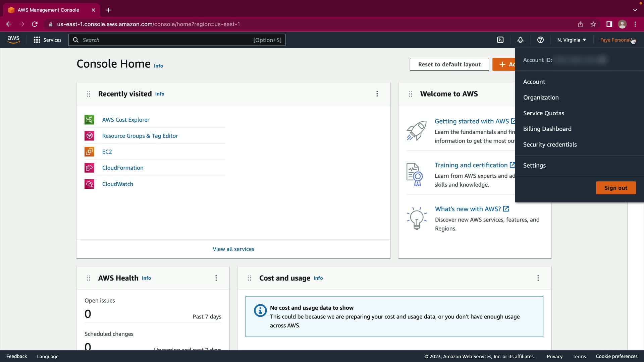Open Cost and usage widget options menu
The width and height of the screenshot is (644, 362).
538,278
